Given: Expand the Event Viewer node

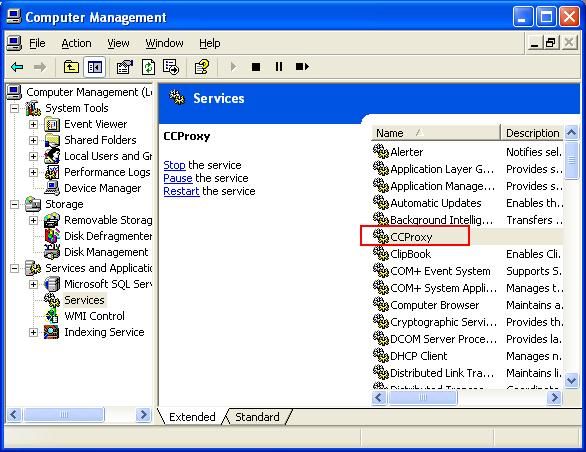Looking at the screenshot, I should pos(33,124).
